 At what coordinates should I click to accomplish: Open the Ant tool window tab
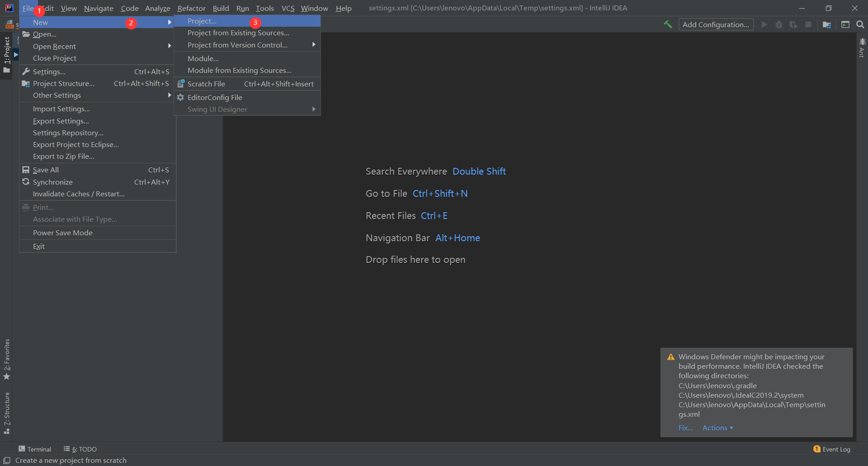(862, 48)
